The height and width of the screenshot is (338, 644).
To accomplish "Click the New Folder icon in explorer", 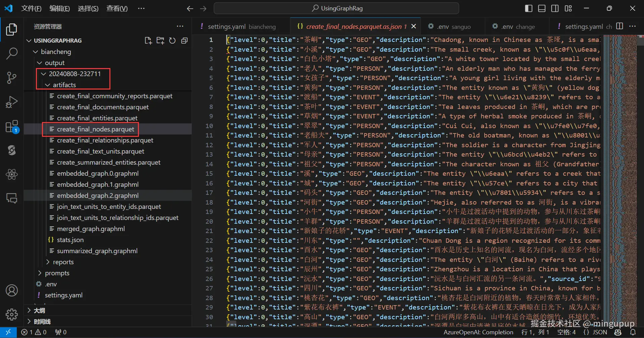I will [160, 41].
